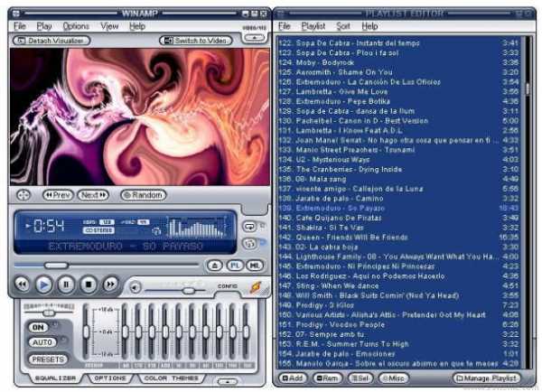Open the Sel selection dropdown

(360, 378)
